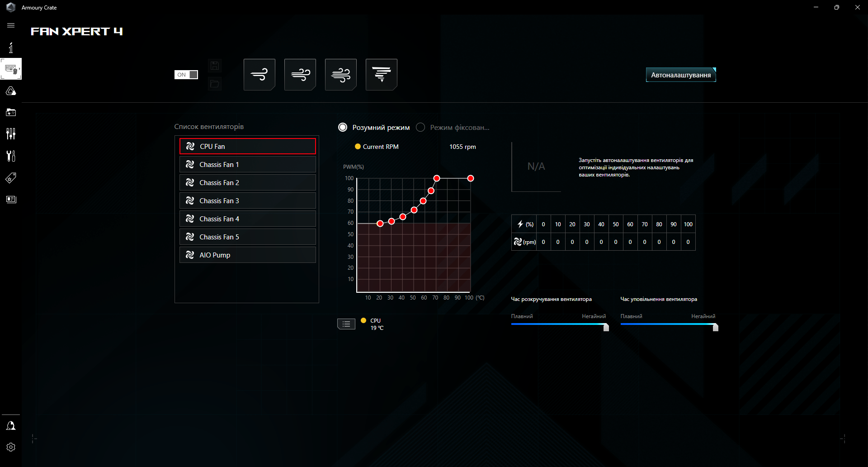Select Chassis Fan 5 in the list
Image resolution: width=868 pixels, height=467 pixels.
tap(248, 237)
